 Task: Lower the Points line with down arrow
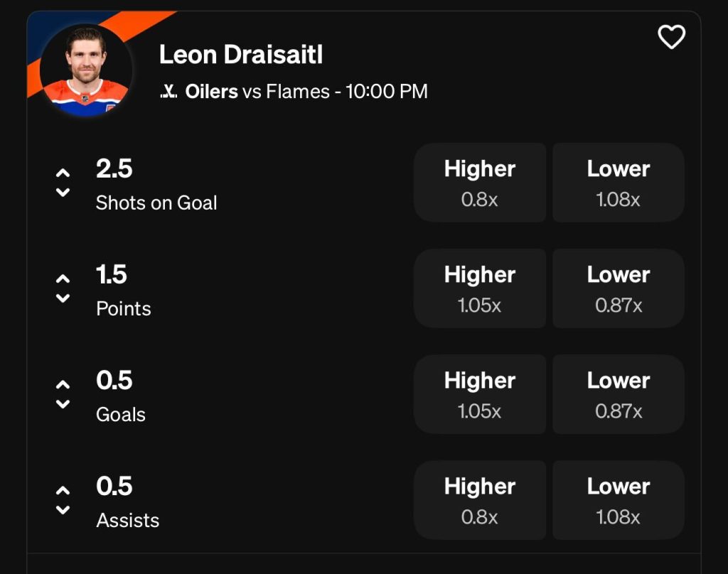click(x=63, y=298)
